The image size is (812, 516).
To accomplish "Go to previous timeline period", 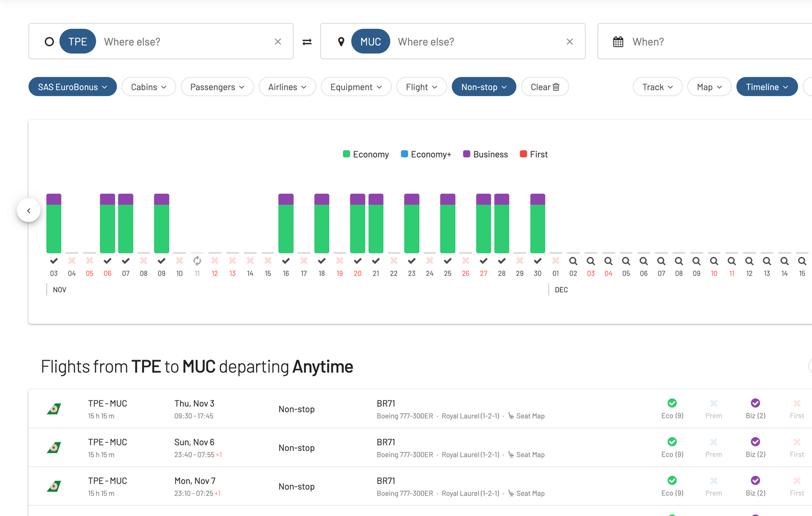I will click(x=28, y=210).
